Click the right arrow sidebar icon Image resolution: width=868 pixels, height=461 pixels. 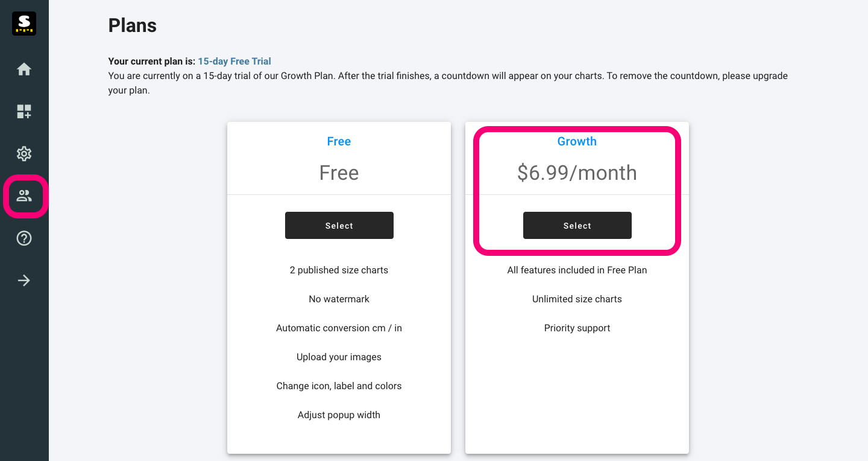click(x=24, y=281)
